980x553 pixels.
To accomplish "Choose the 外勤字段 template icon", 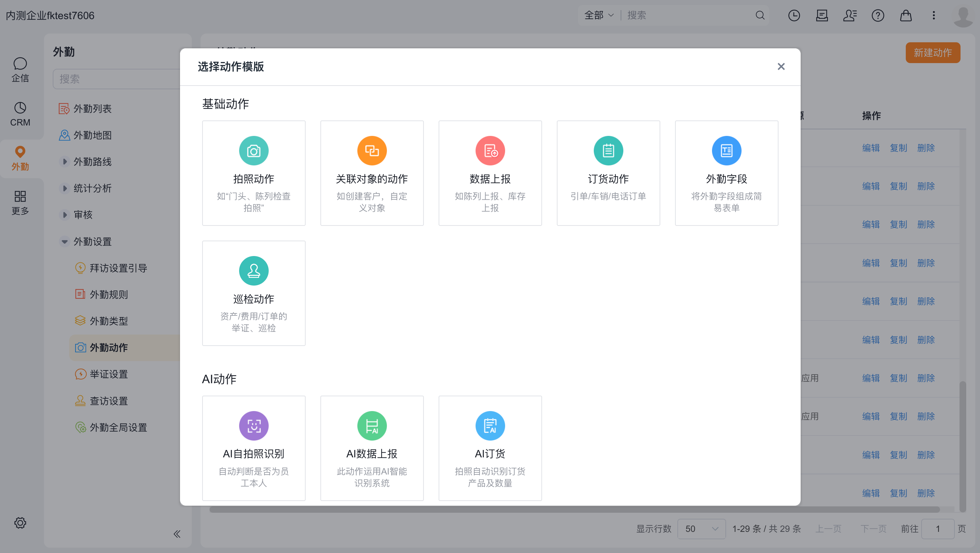I will [726, 151].
